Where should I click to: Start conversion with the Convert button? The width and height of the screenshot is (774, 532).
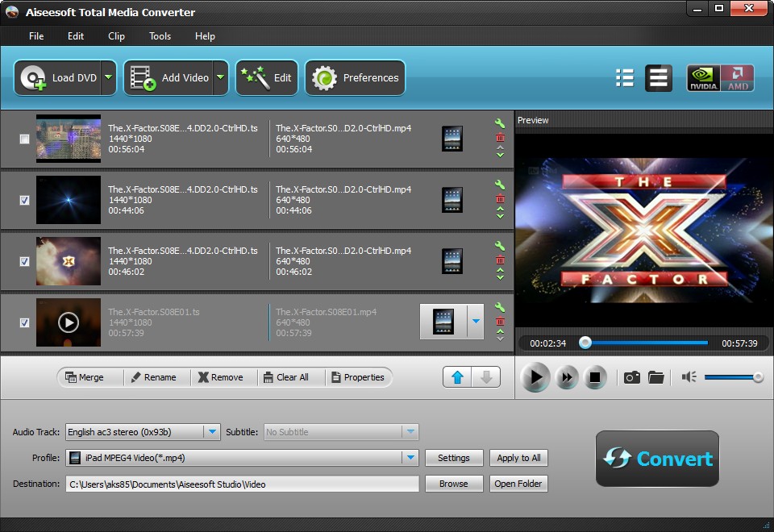pyautogui.click(x=657, y=459)
